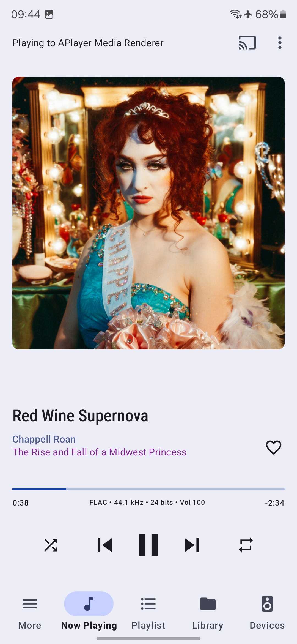
Task: Toggle shuffle playback mode
Action: [x=51, y=545]
